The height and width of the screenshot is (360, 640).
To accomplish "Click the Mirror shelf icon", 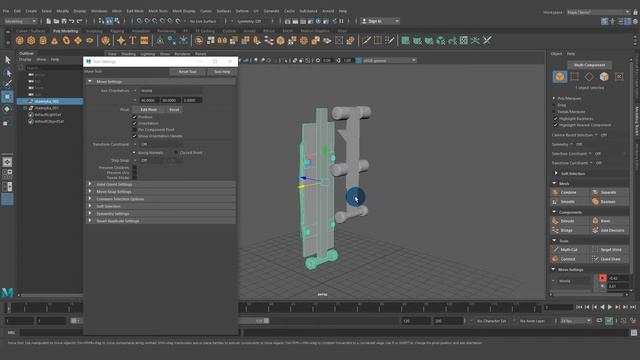I will (x=222, y=40).
